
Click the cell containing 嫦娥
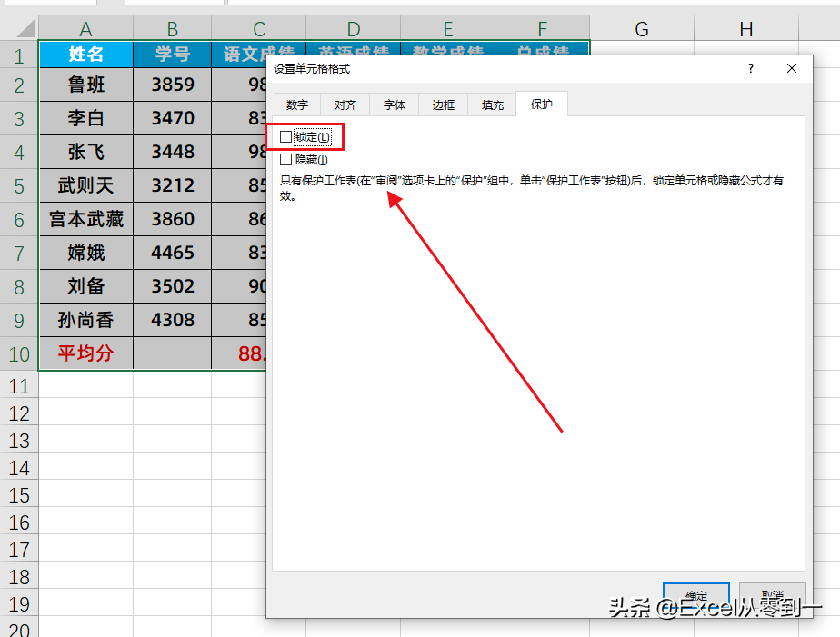[x=85, y=253]
